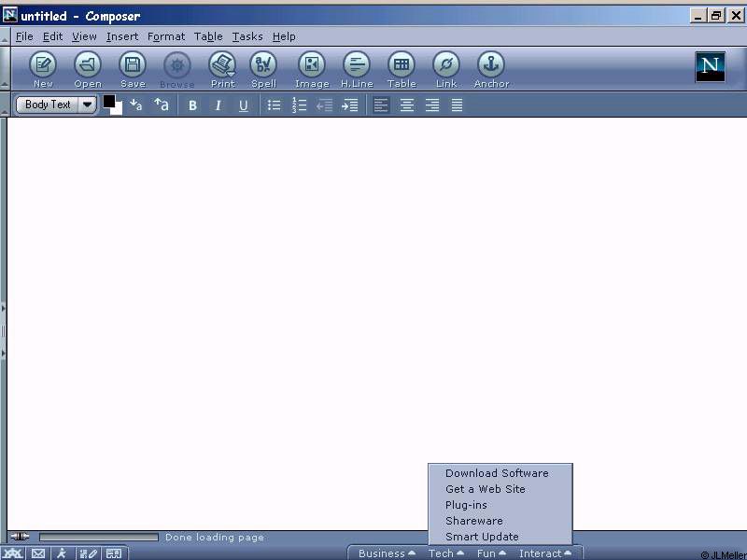747x560 pixels.
Task: Expand the Fun taskbar menu
Action: 491,553
